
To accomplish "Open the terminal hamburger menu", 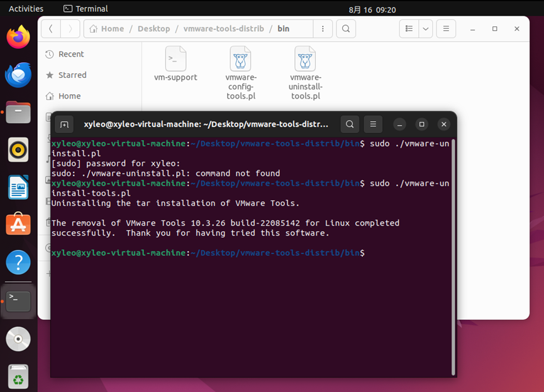I will pyautogui.click(x=373, y=124).
